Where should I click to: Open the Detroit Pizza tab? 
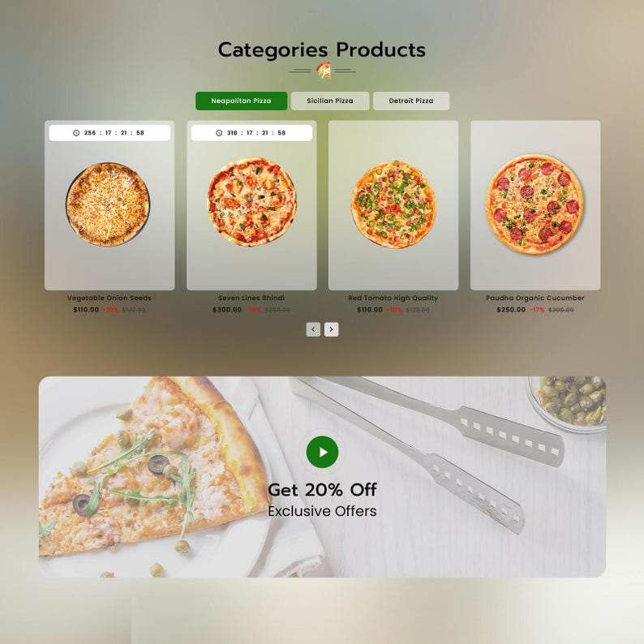411,101
